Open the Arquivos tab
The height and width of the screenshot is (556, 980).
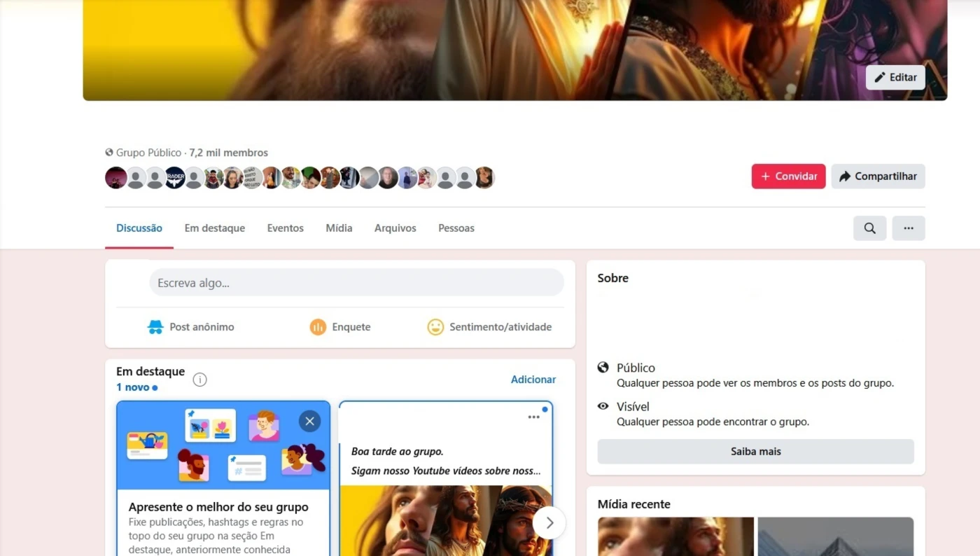(x=395, y=228)
